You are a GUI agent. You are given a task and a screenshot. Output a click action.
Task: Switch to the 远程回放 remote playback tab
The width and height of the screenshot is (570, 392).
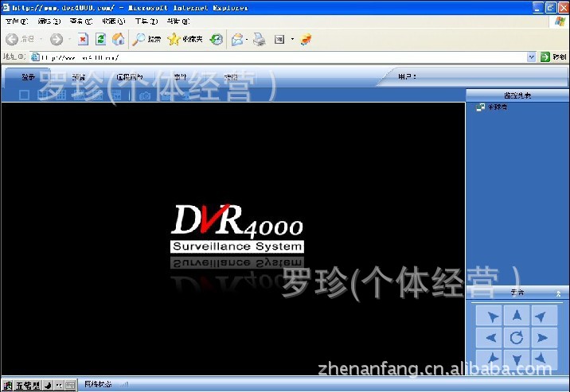(x=130, y=77)
